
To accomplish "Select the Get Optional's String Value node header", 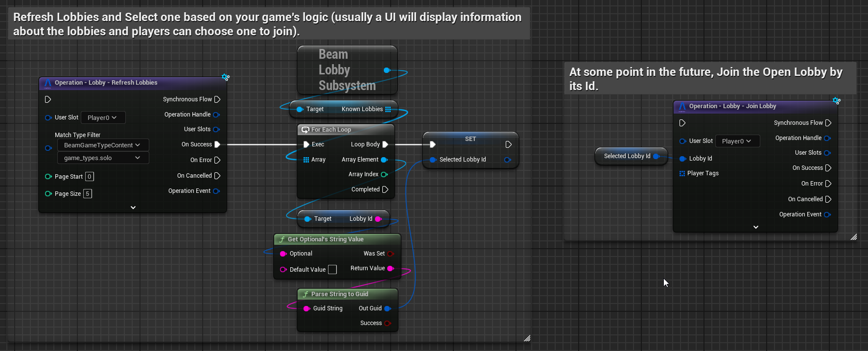I will [326, 239].
